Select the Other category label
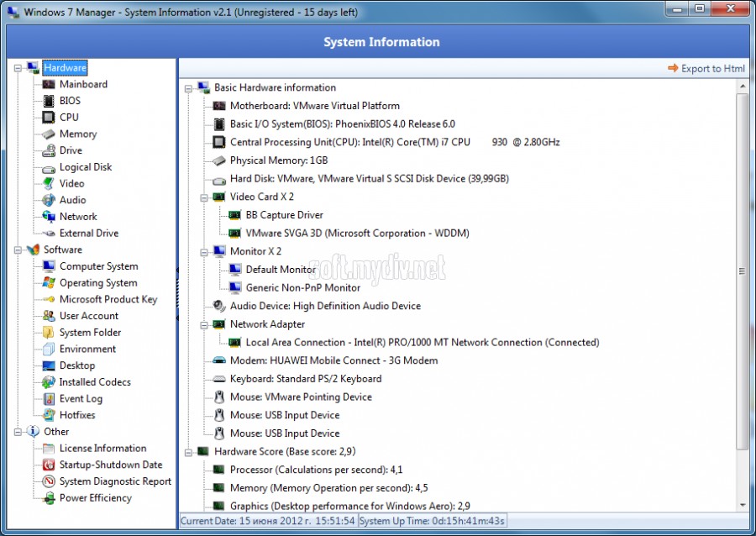 point(56,432)
